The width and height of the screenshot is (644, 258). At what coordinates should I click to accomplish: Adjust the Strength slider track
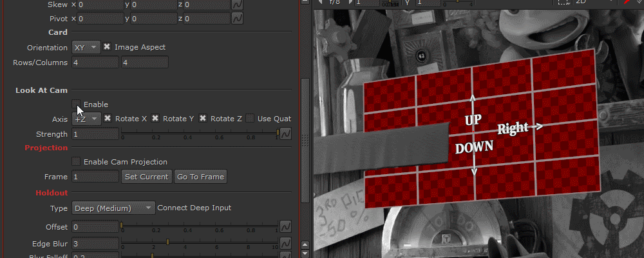pos(200,132)
